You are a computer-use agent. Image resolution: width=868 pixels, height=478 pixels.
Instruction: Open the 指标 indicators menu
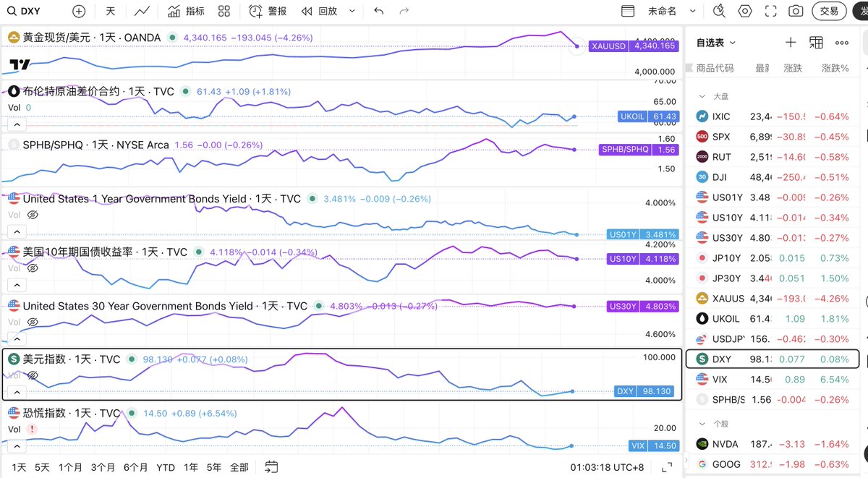(186, 11)
